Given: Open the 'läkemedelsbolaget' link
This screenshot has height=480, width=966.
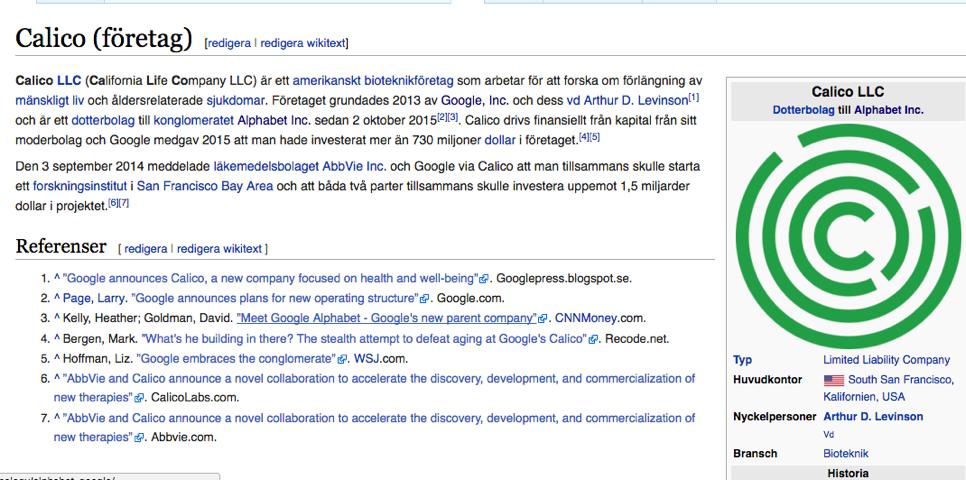Looking at the screenshot, I should (x=266, y=166).
